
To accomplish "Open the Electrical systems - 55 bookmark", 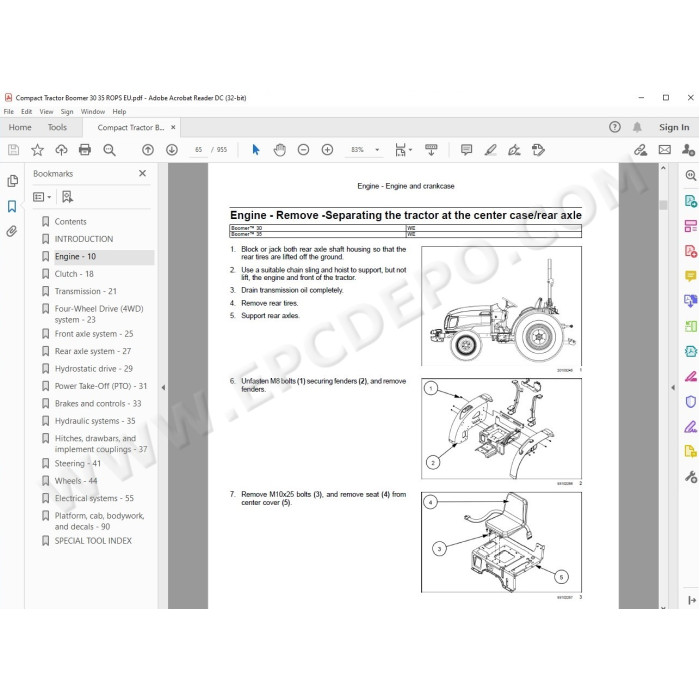I will point(94,498).
